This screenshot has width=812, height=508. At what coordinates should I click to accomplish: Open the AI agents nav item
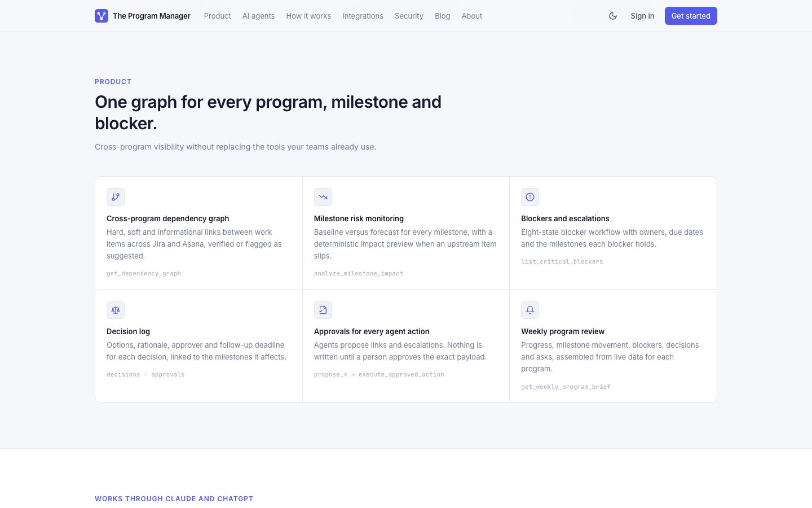pos(258,16)
